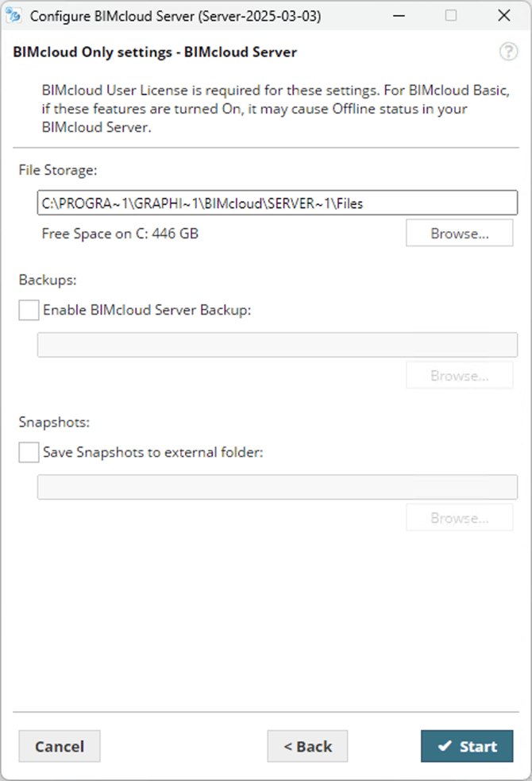This screenshot has height=781, width=532.
Task: Click the empty backup path field
Action: point(277,344)
